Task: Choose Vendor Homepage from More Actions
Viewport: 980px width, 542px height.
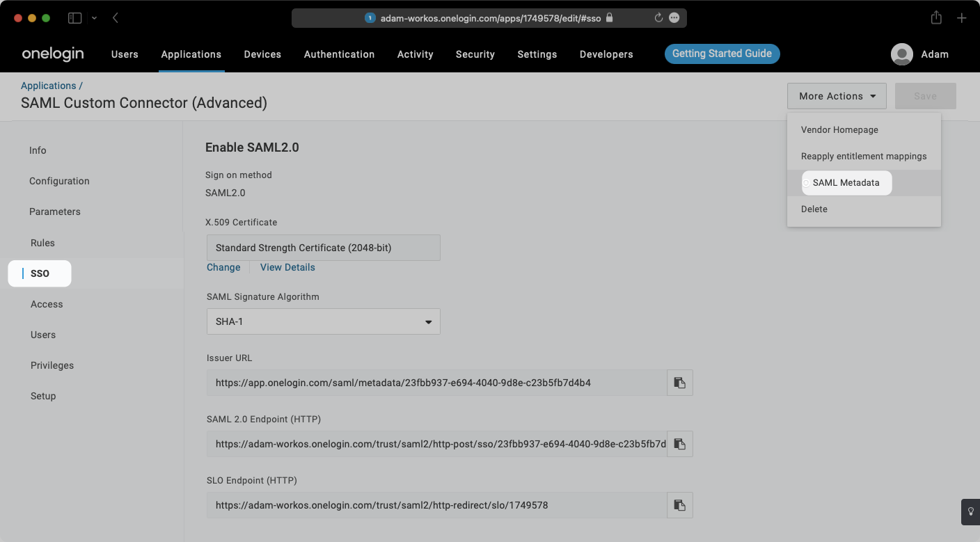Action: click(x=839, y=129)
